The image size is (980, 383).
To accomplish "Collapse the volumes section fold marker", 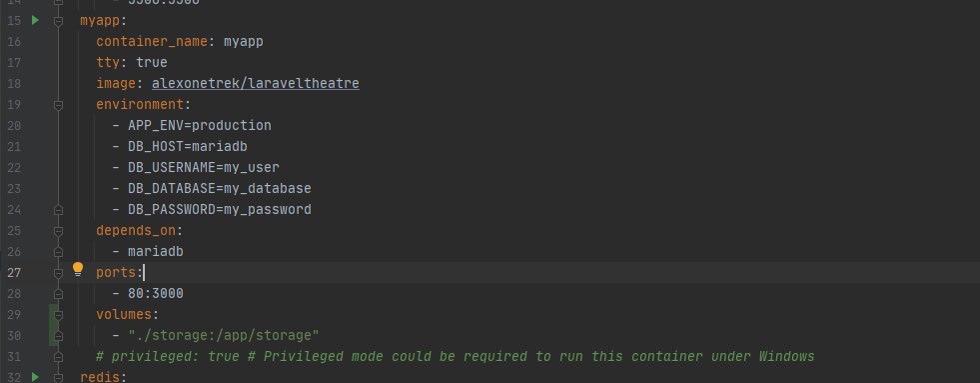I will pos(58,315).
